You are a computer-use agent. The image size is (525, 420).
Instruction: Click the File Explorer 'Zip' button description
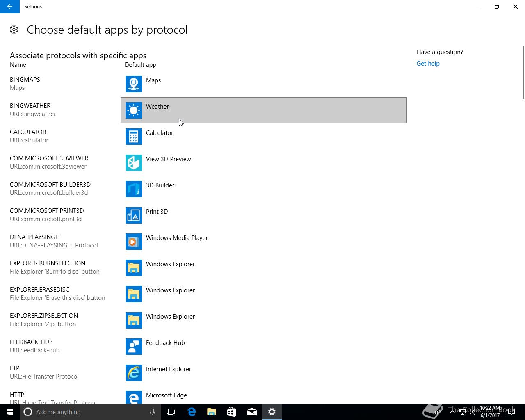43,324
